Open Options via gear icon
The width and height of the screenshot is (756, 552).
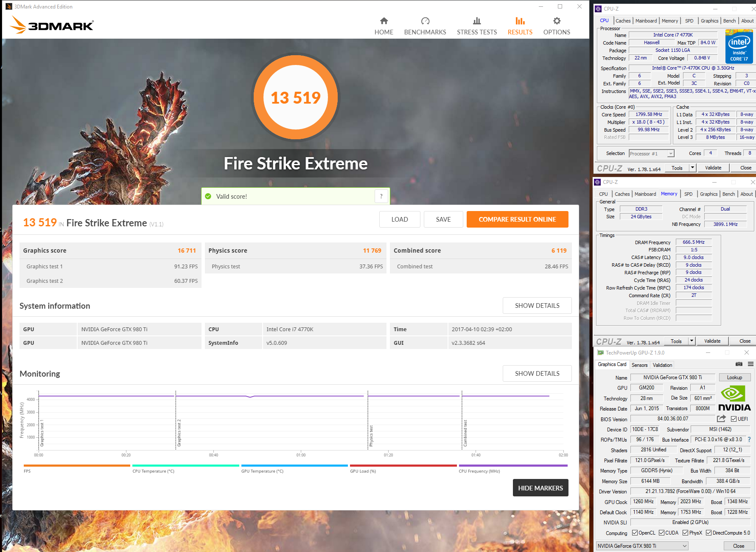tap(557, 21)
